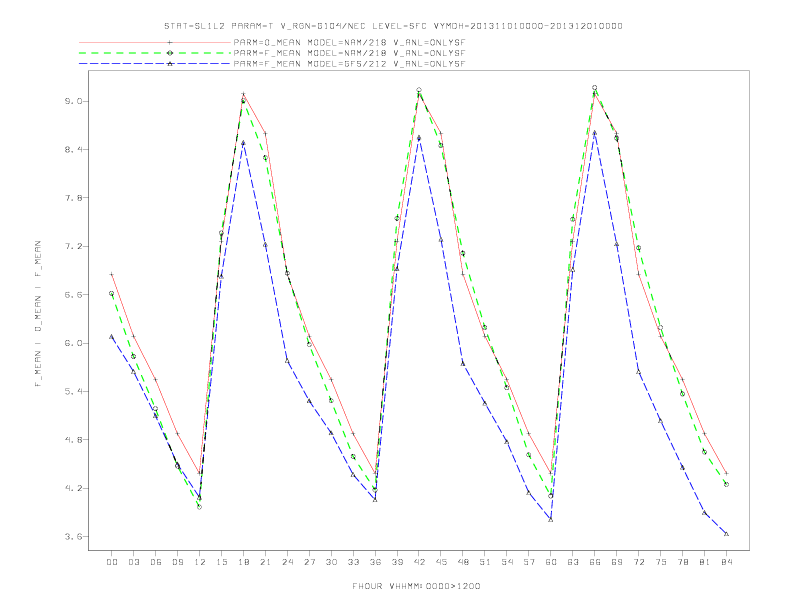Image resolution: width=792 pixels, height=612 pixels.
Task: Click the x-axis tick label 78
Action: tap(683, 562)
